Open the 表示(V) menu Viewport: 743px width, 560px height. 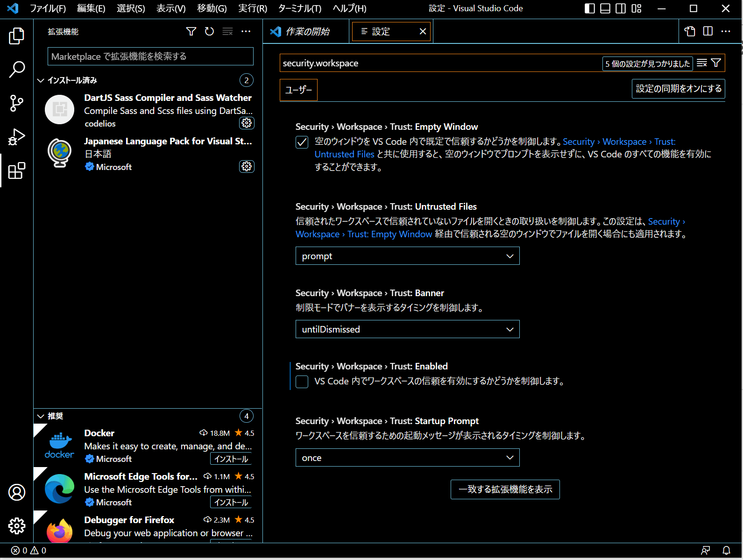point(171,8)
